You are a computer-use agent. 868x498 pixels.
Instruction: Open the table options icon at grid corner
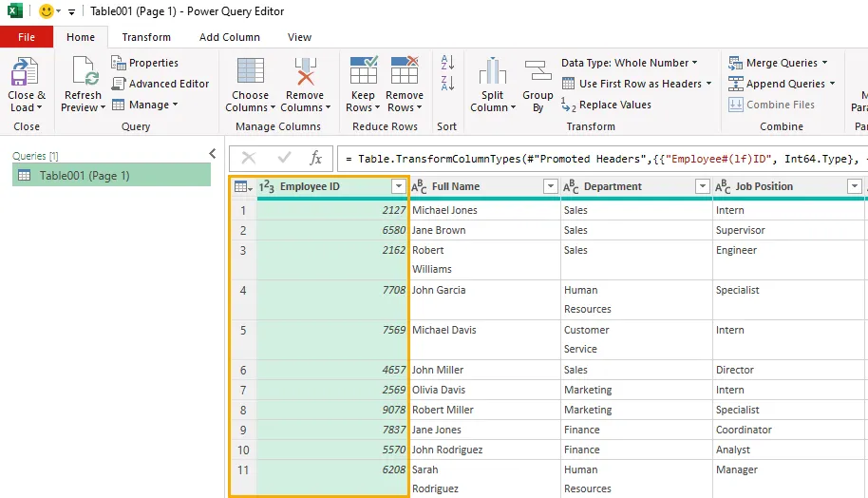(243, 186)
